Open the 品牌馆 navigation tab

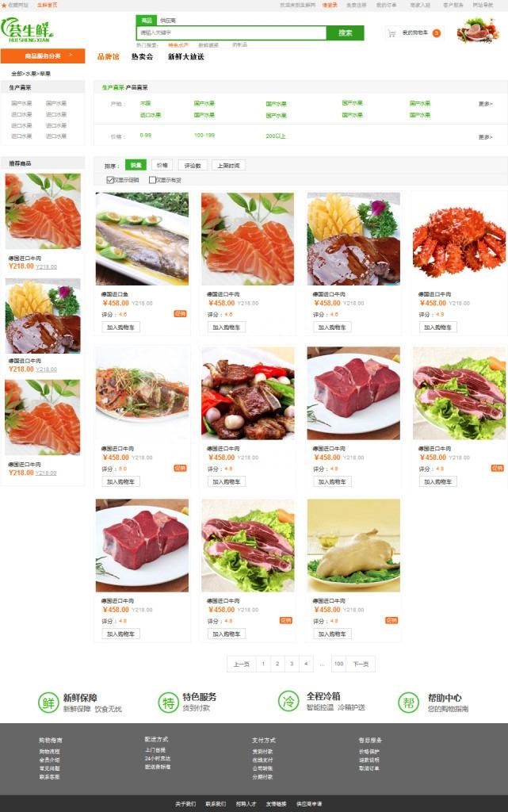tap(108, 57)
